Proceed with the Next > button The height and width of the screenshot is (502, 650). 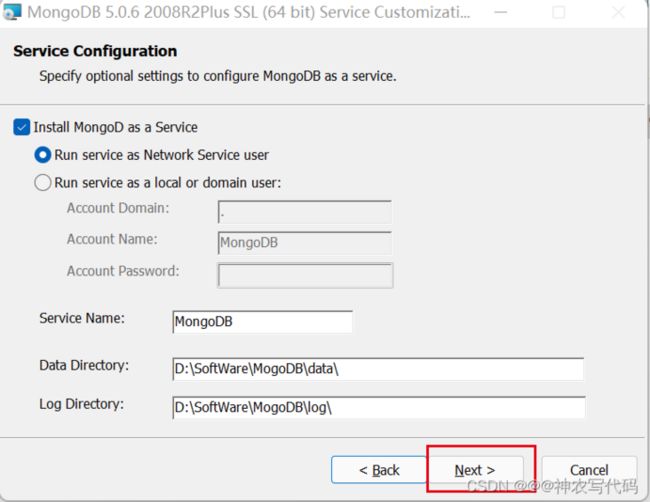tap(475, 470)
